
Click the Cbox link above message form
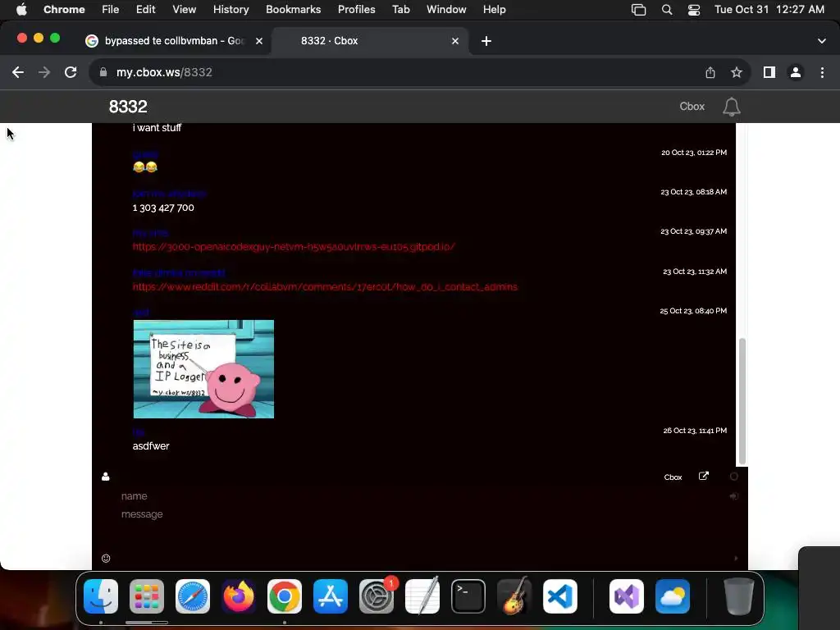673,477
